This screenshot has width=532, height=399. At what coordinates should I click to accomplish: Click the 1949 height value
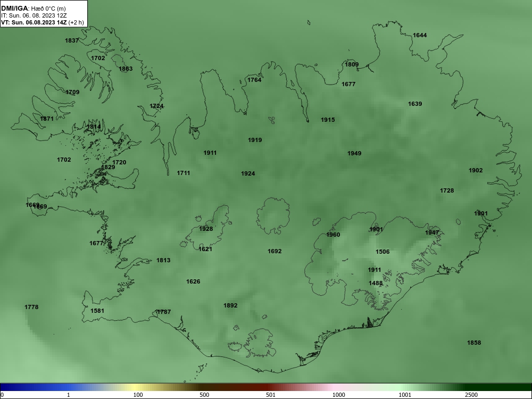click(354, 153)
